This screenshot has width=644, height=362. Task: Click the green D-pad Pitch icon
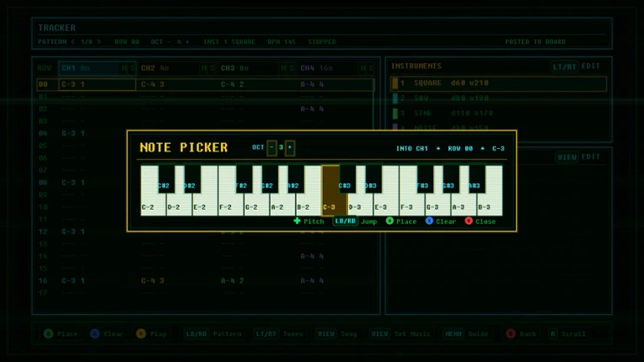coord(297,221)
